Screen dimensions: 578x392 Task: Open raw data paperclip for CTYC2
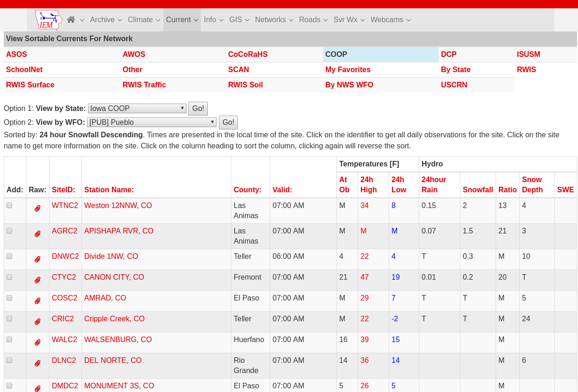click(37, 280)
